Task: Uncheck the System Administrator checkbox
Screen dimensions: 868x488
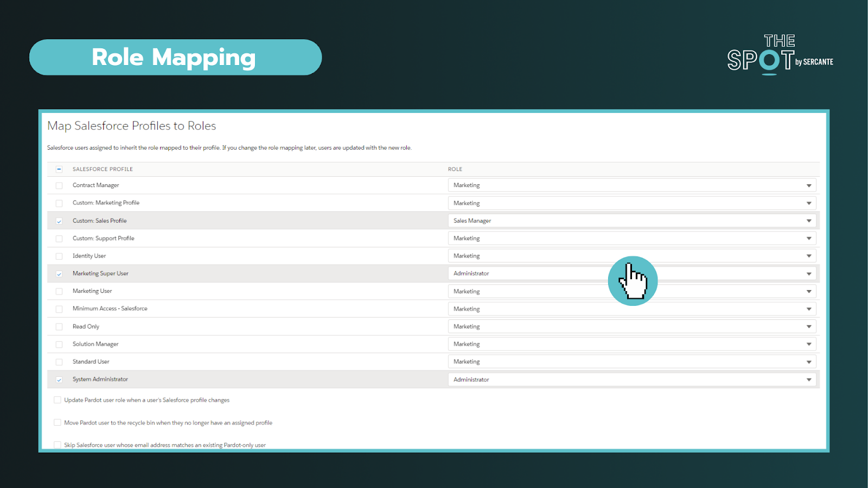Action: click(59, 380)
